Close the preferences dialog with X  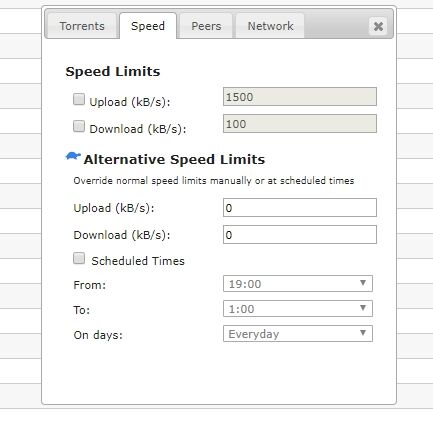coord(378,26)
